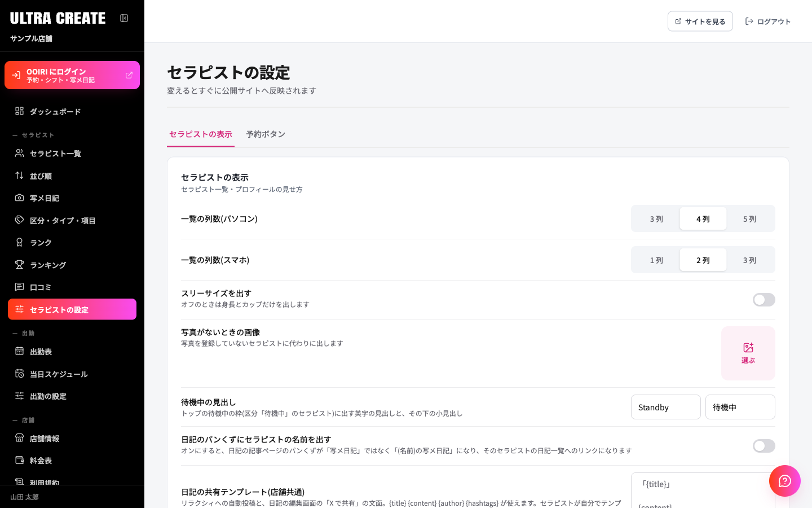Click the 並び順 sort arrows icon
Screen dimensions: 812x508
(x=19, y=176)
